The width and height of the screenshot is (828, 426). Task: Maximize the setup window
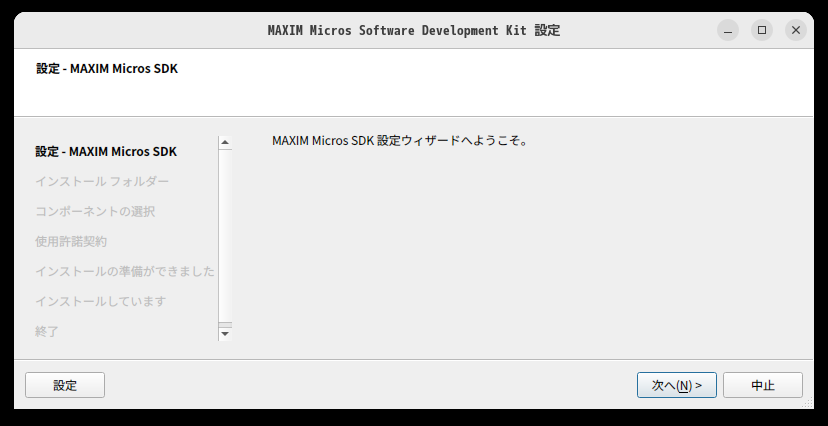tap(761, 30)
